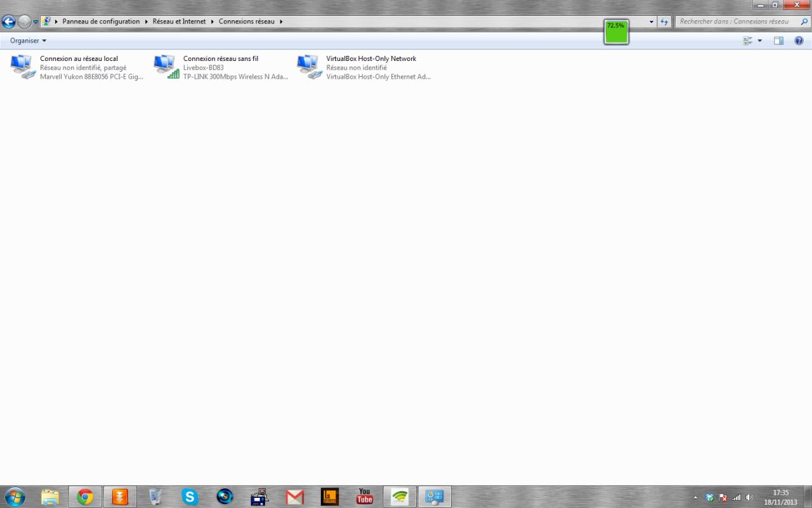Open the recent pages dropdown beside Forward
Screen dimensions: 812x508
36,22
